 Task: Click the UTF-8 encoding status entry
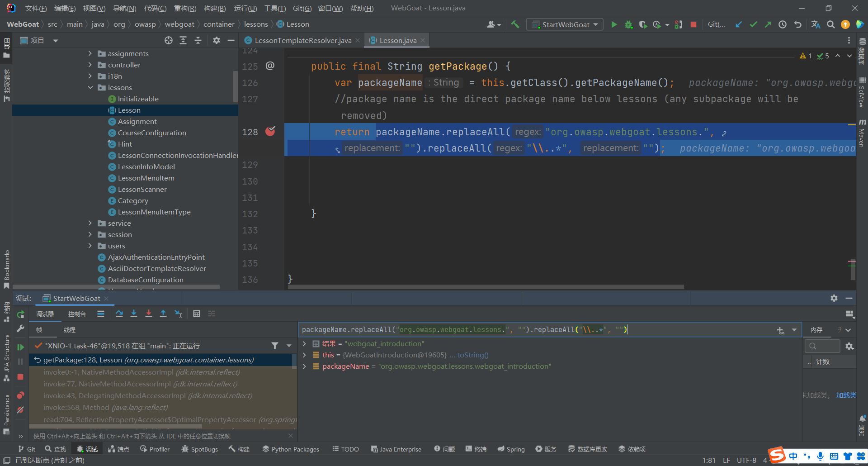746,460
